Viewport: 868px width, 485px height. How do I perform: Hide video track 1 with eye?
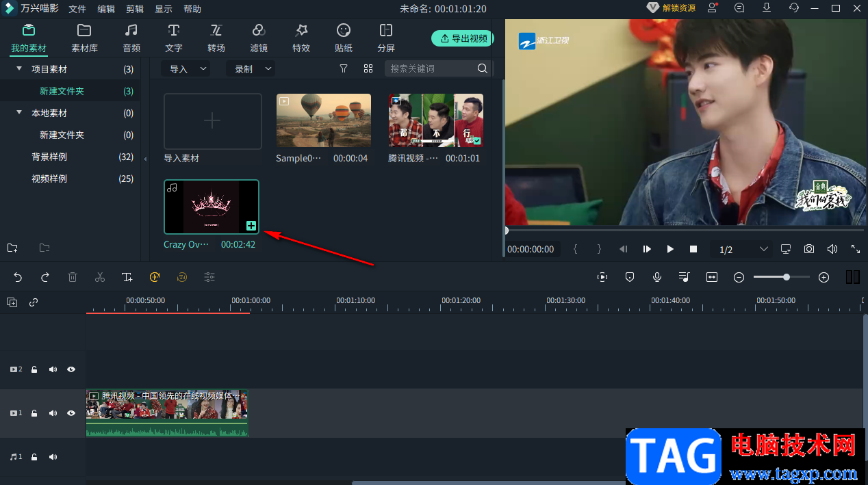pyautogui.click(x=71, y=413)
